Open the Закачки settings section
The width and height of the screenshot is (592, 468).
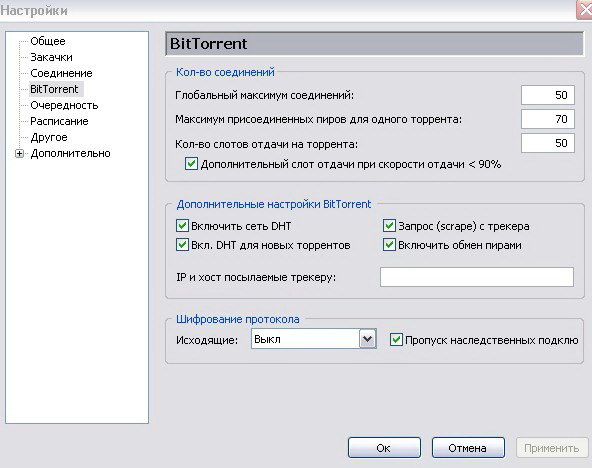[51, 57]
